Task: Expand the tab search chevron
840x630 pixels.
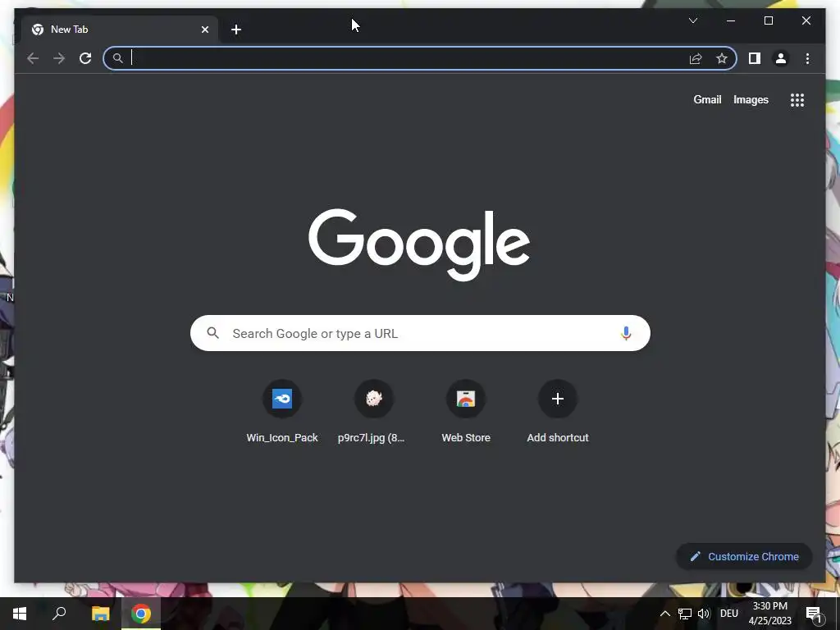Action: (x=692, y=21)
